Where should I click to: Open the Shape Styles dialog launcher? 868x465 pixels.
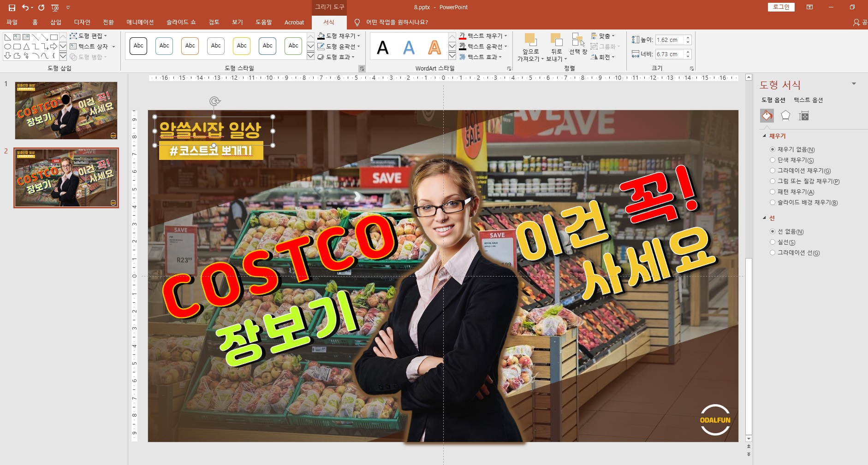pos(362,69)
